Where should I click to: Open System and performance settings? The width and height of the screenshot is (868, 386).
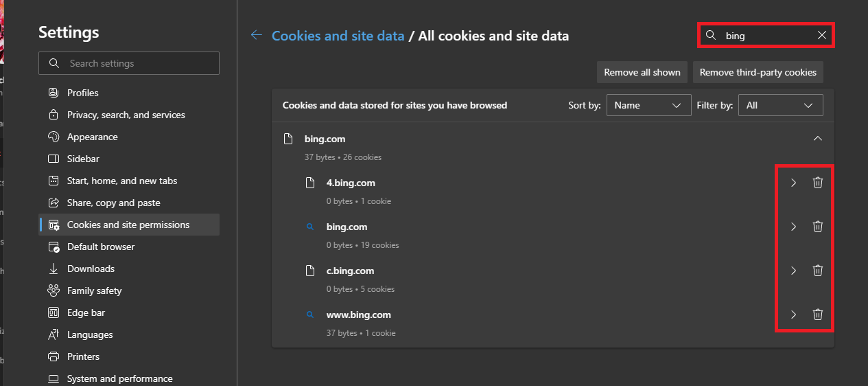tap(119, 378)
